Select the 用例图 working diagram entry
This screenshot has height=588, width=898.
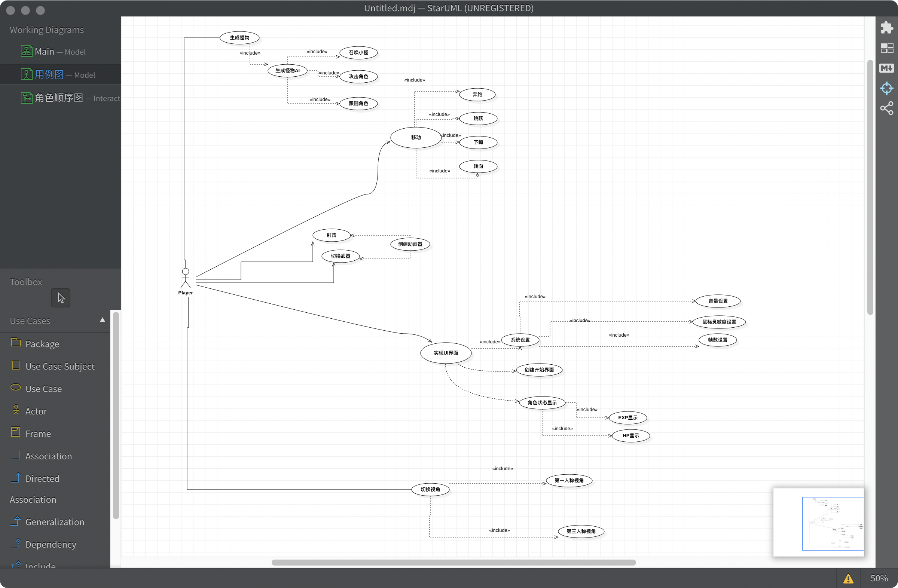coord(49,75)
